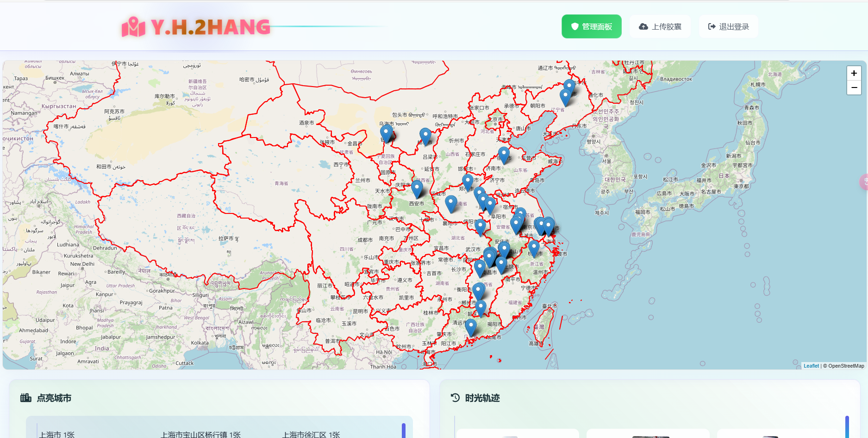Viewport: 868px width, 438px height.
Task: Click the 点亮城市 city icon
Action: [x=26, y=398]
